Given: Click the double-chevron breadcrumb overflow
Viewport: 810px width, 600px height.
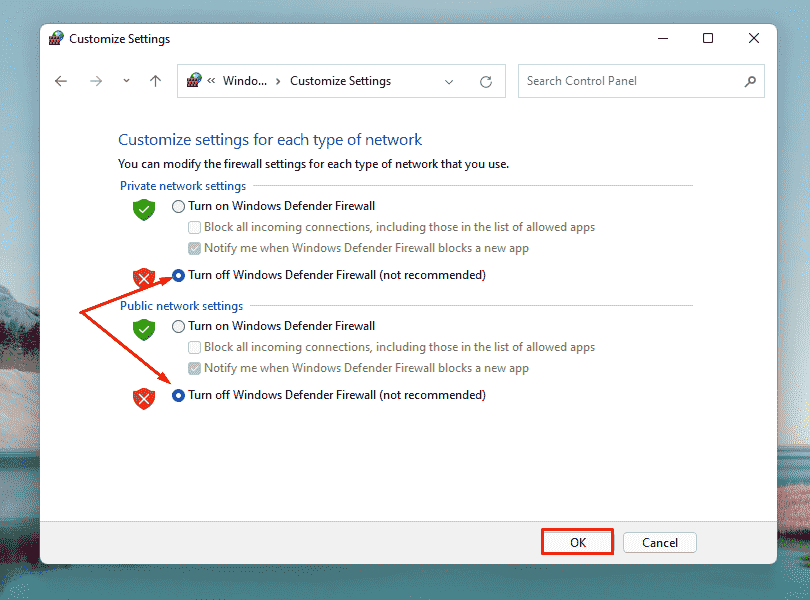Looking at the screenshot, I should pyautogui.click(x=211, y=81).
